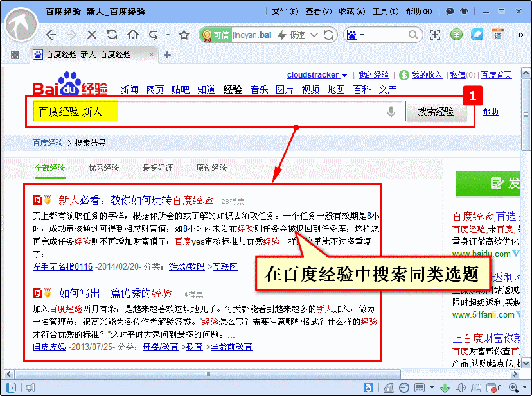Switch to 原创经验 tab
532x396 pixels.
point(211,168)
